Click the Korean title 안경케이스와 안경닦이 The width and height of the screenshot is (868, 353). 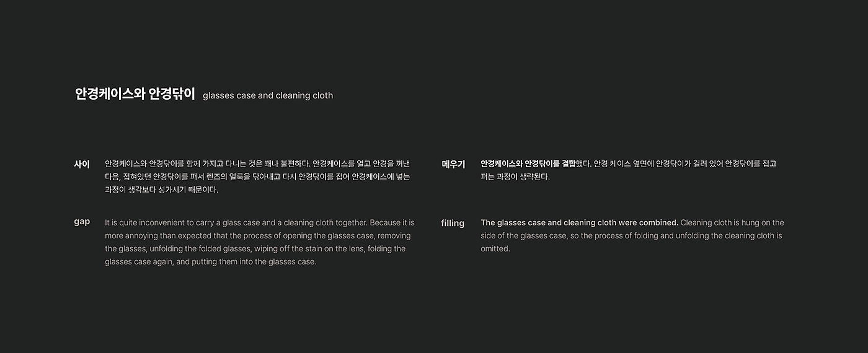click(x=135, y=94)
